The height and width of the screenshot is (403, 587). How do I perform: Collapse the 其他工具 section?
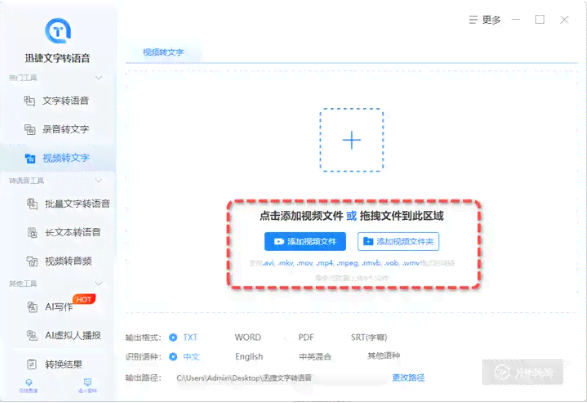pos(99,283)
